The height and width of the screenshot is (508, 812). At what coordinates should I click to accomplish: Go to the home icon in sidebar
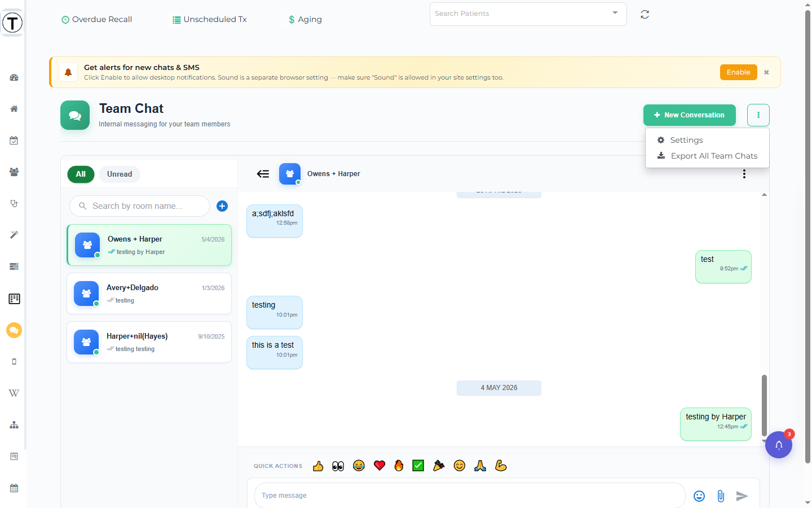click(x=14, y=109)
